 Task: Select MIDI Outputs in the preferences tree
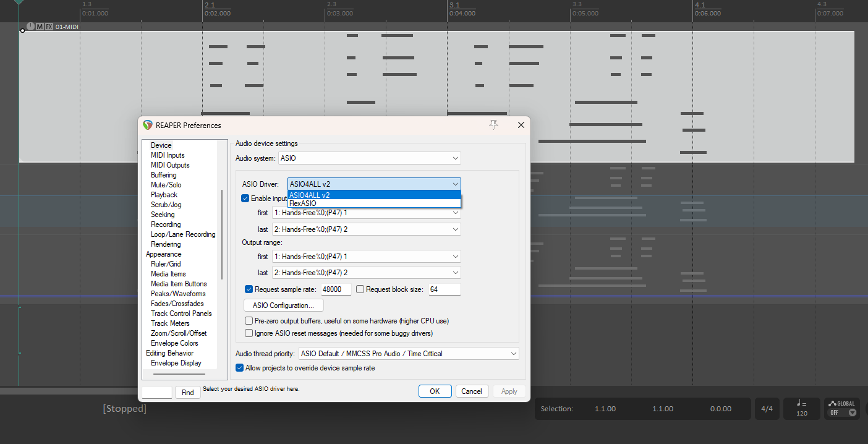coord(170,165)
